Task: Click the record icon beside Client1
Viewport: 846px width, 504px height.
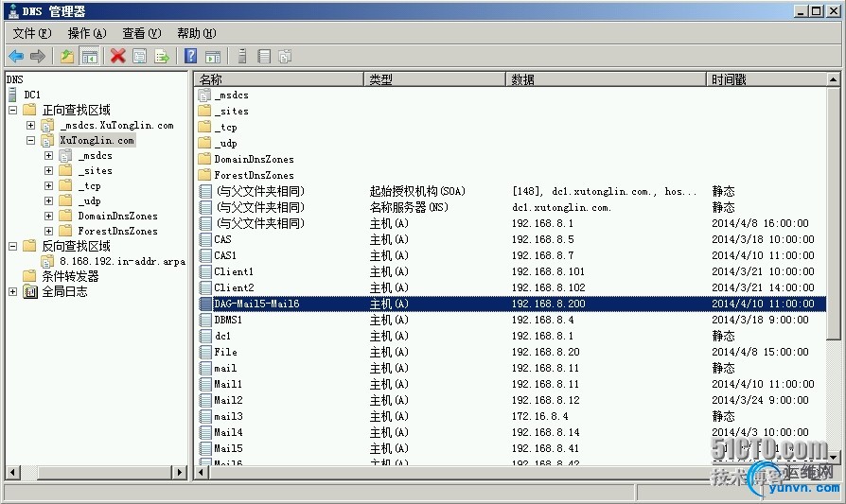Action: (x=205, y=271)
